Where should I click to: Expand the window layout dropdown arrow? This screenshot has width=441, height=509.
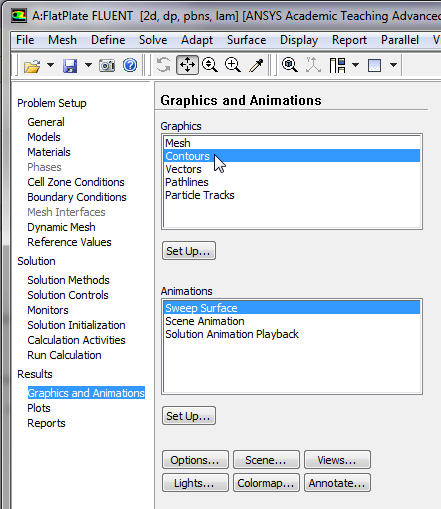(356, 65)
